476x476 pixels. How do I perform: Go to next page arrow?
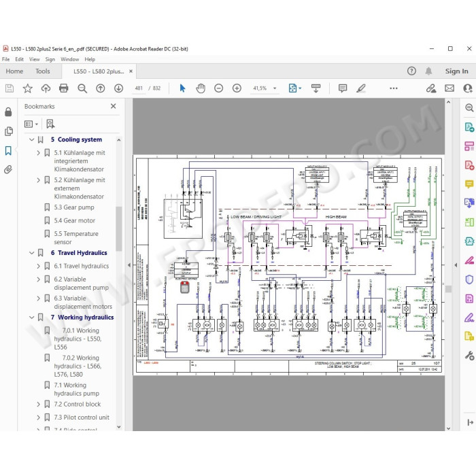tap(119, 88)
